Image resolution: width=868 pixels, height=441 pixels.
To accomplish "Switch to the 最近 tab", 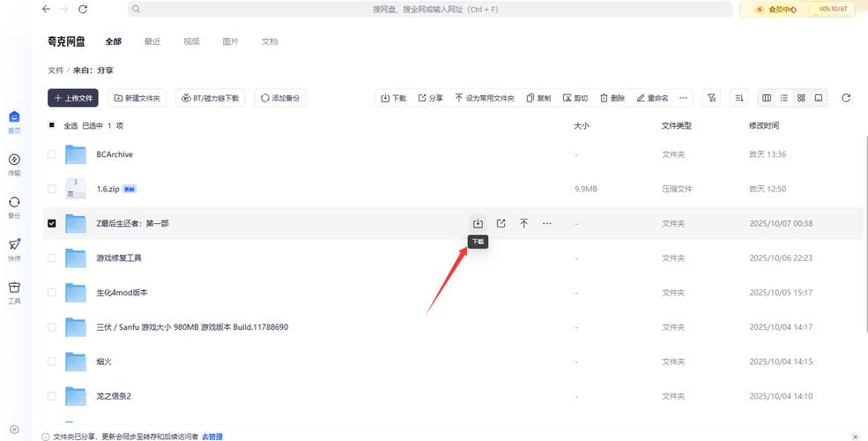I will 152,41.
